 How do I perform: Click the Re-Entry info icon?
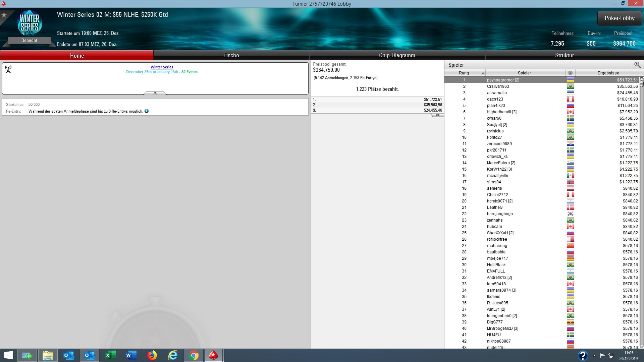click(147, 111)
